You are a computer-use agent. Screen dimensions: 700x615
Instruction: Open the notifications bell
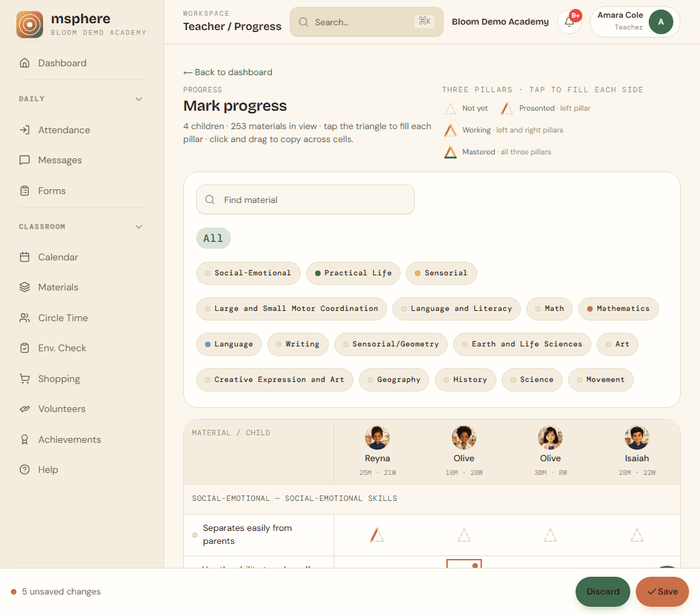click(x=569, y=21)
